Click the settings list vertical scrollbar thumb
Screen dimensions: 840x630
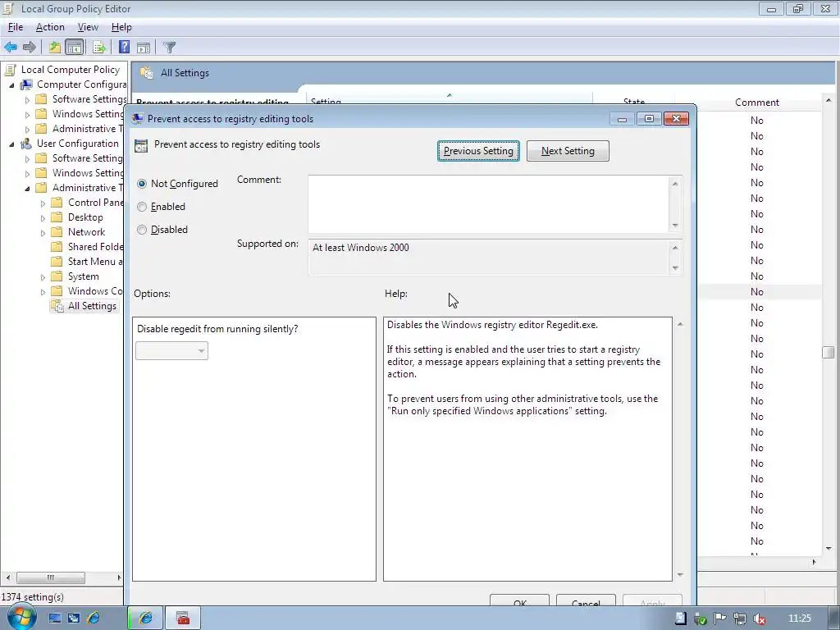click(829, 352)
